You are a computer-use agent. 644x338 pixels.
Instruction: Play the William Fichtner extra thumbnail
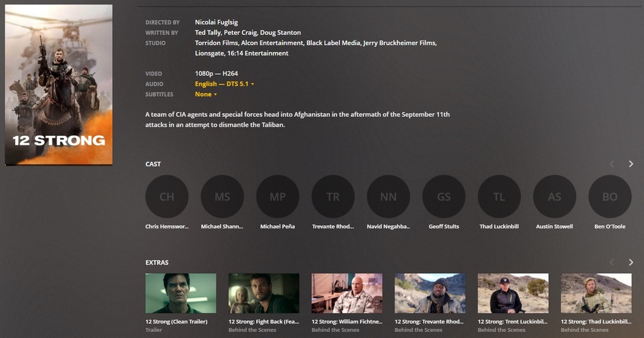pos(347,293)
